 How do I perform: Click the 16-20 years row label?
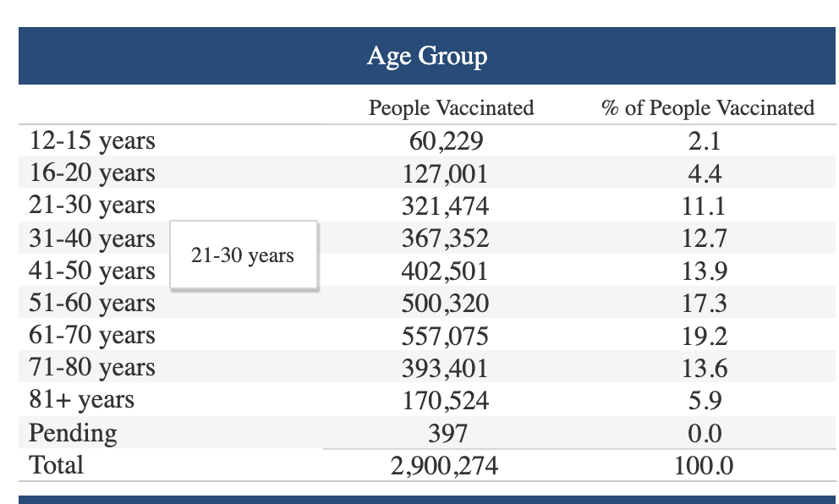[92, 173]
